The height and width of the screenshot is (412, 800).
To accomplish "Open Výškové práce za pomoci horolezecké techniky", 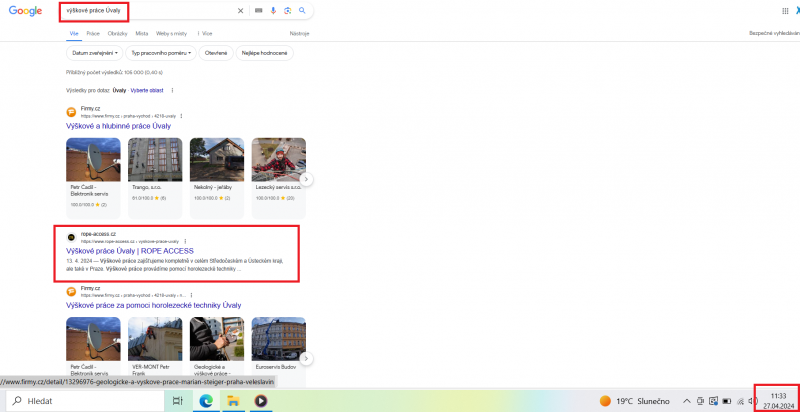I will point(154,305).
